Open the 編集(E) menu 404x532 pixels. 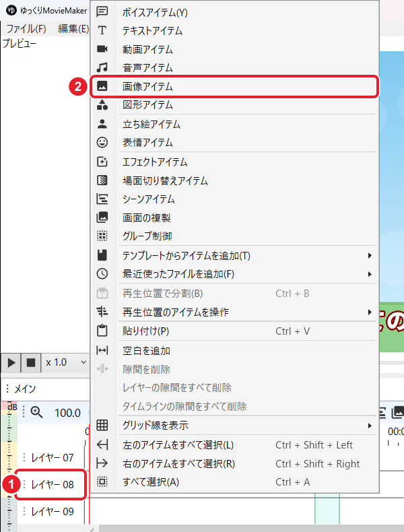tap(73, 28)
